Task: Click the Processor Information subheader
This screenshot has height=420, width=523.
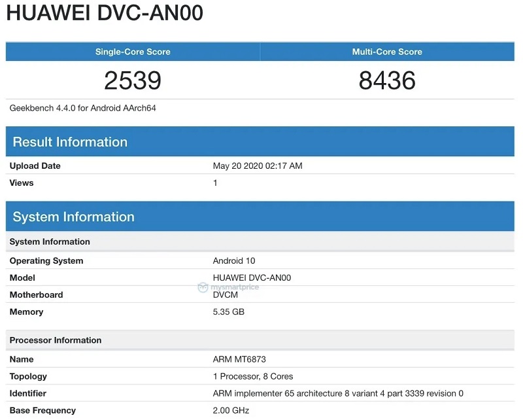Action: (x=55, y=340)
